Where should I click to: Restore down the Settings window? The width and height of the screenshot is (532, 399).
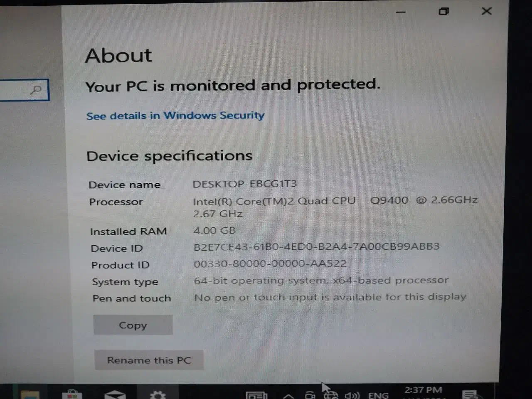point(444,11)
